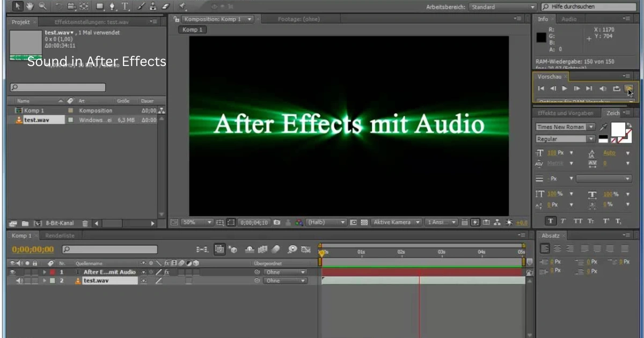Toggle visibility of the After Effects text layer
The width and height of the screenshot is (644, 338).
click(x=12, y=272)
